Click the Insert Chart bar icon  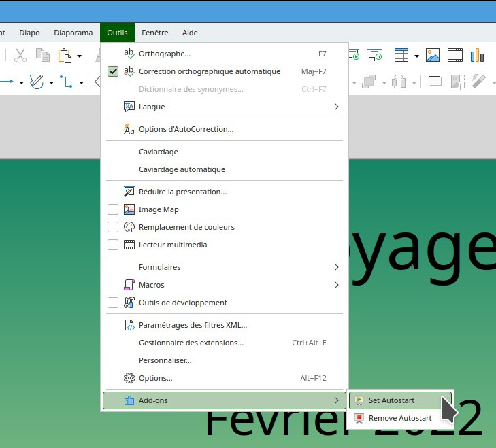point(477,56)
